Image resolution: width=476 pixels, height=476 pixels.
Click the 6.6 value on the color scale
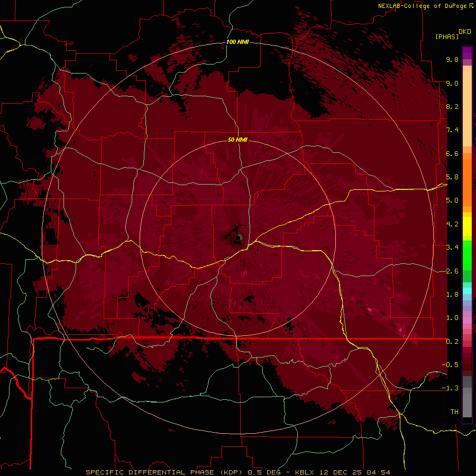[452, 153]
